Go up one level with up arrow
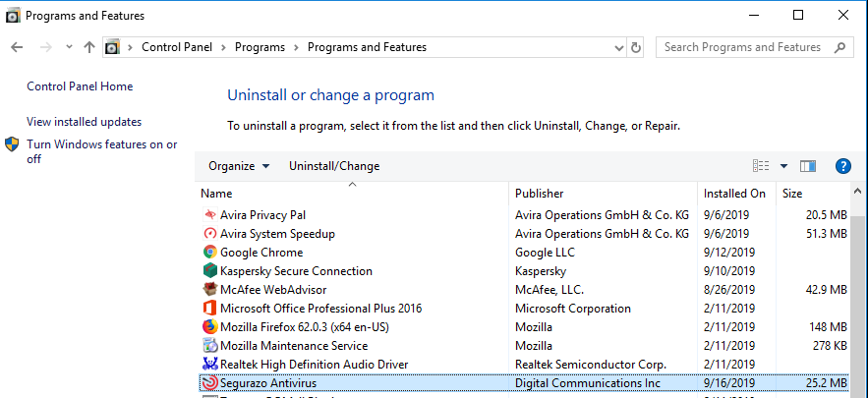 click(89, 47)
